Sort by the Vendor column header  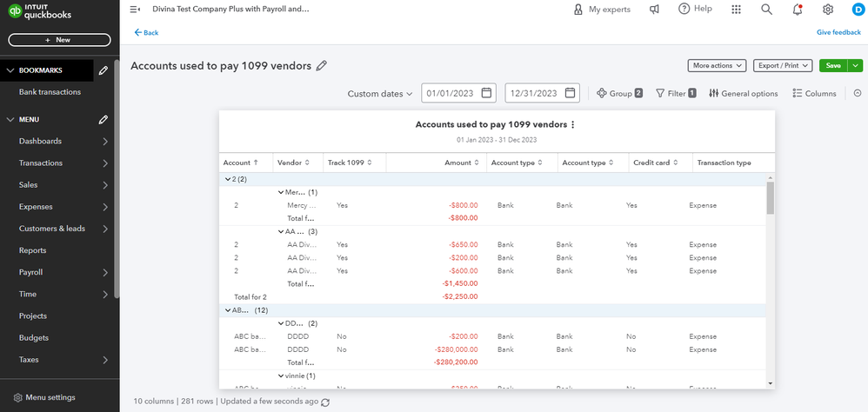293,163
